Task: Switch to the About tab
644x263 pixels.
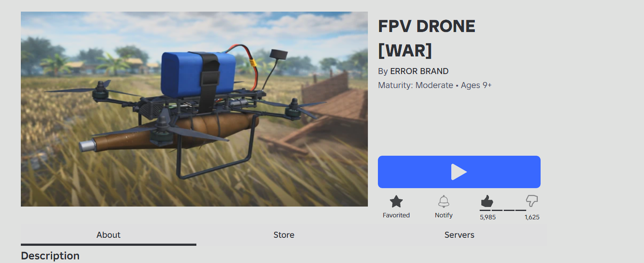Action: coord(109,235)
